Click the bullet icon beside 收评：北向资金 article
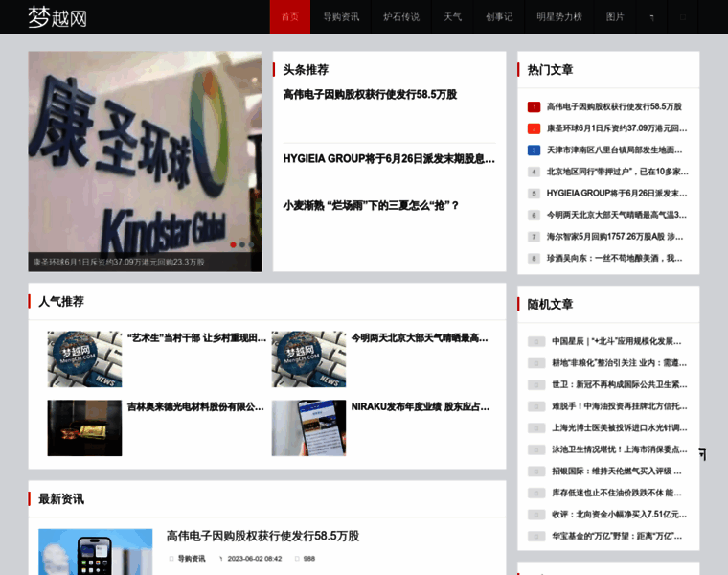This screenshot has width=728, height=575. pyautogui.click(x=536, y=515)
